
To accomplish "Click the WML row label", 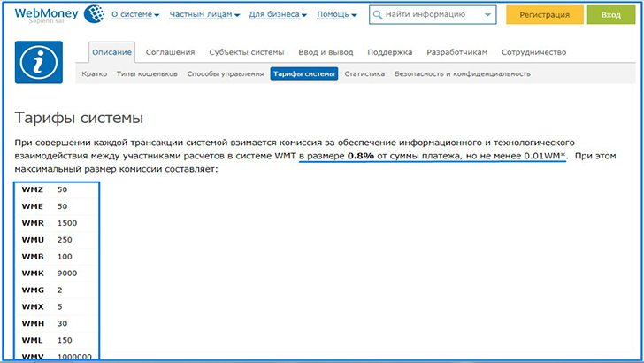I will [32, 340].
